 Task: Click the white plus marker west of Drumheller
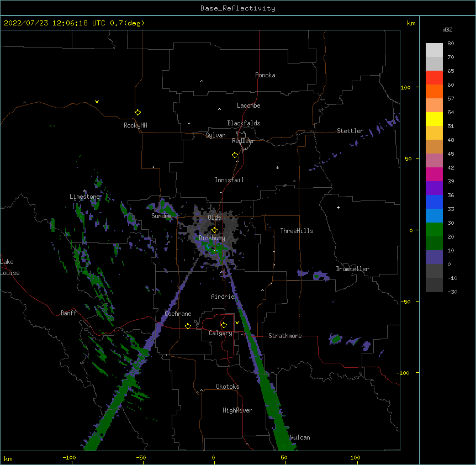[338, 207]
